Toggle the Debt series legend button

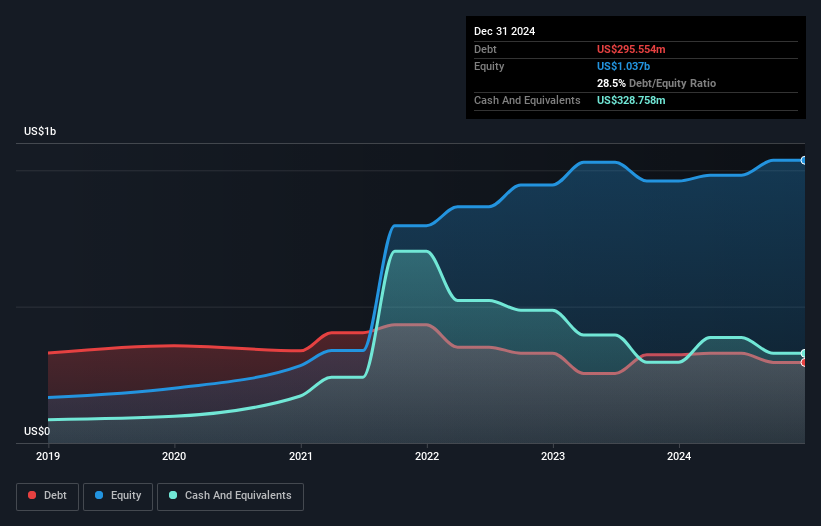point(48,496)
